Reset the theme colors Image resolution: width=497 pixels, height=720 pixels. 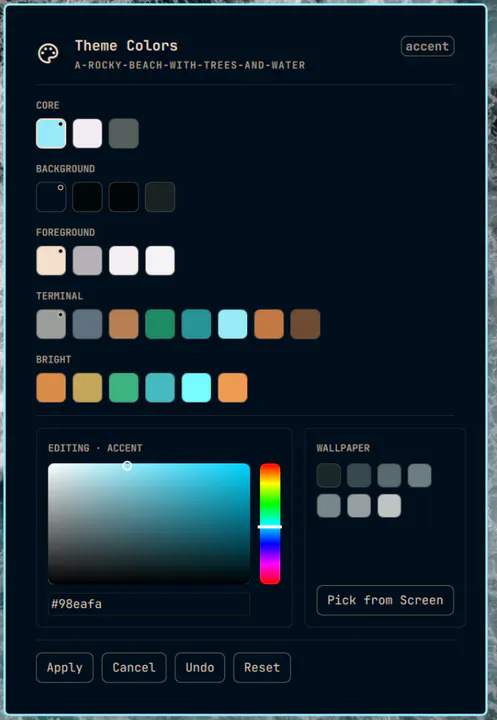262,668
